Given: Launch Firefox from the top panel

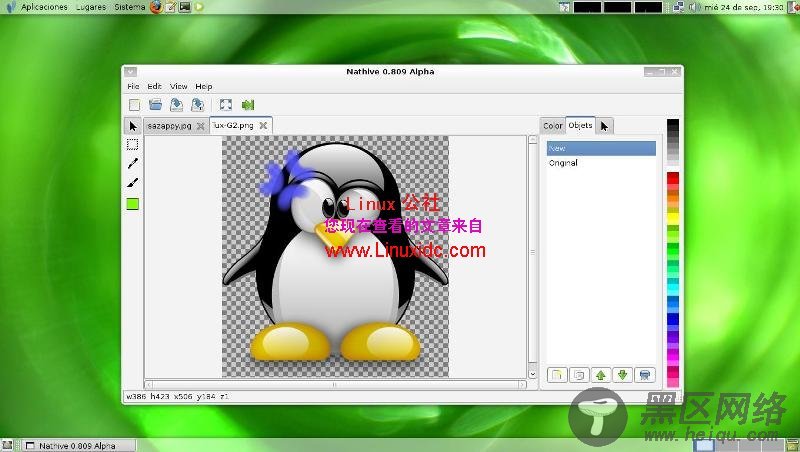Looking at the screenshot, I should pos(156,7).
